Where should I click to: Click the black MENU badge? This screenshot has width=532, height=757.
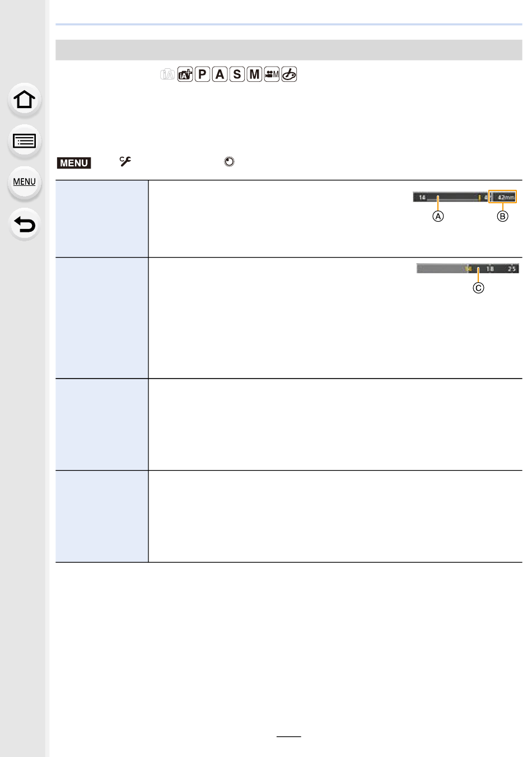74,163
